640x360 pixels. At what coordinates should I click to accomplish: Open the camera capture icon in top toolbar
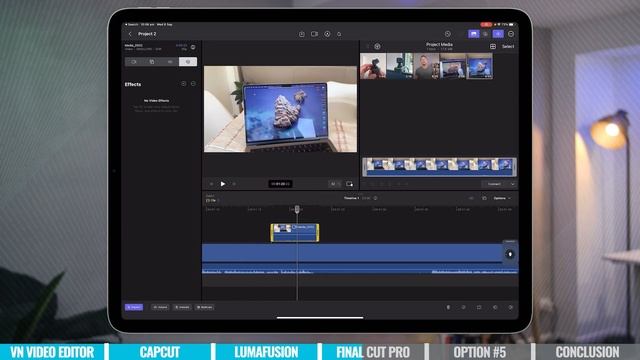coord(314,34)
